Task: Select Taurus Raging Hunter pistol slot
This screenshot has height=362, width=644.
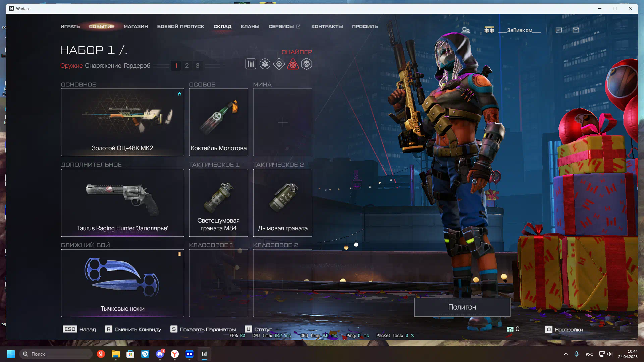Action: pyautogui.click(x=122, y=203)
